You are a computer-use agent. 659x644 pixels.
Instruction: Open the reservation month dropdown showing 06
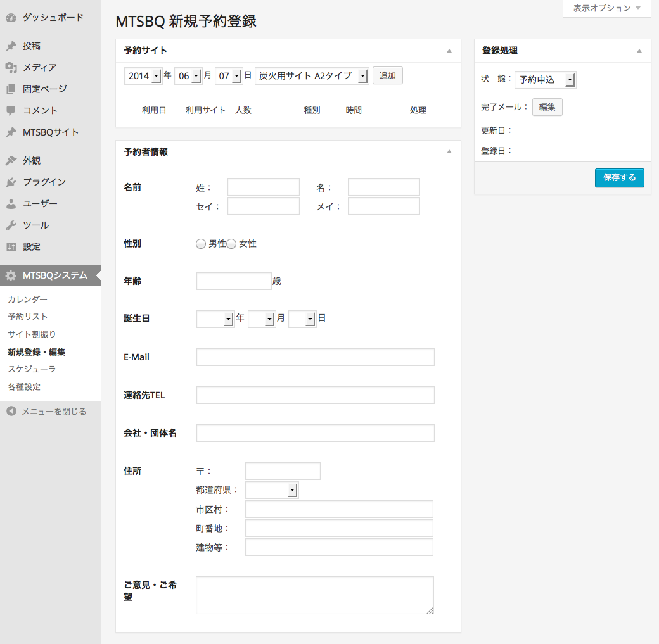coord(188,75)
